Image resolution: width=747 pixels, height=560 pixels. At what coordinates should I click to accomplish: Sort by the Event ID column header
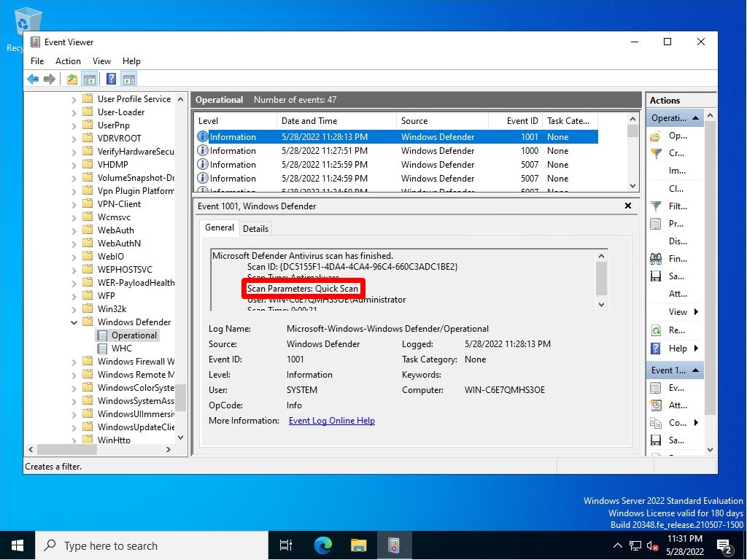coord(516,121)
